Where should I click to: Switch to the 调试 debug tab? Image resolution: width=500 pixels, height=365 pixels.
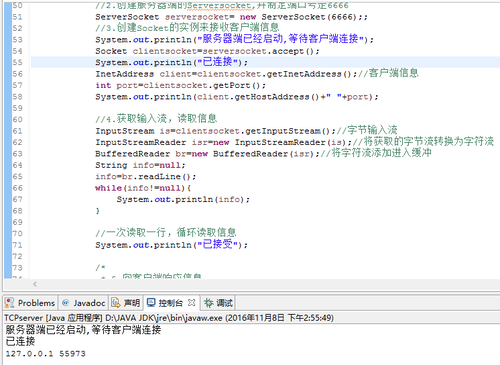pyautogui.click(x=218, y=303)
